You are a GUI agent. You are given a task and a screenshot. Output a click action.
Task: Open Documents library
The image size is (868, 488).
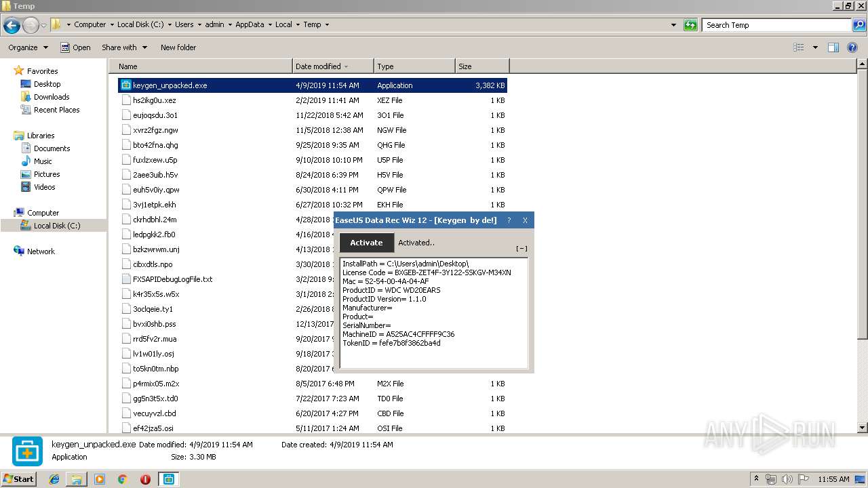52,148
